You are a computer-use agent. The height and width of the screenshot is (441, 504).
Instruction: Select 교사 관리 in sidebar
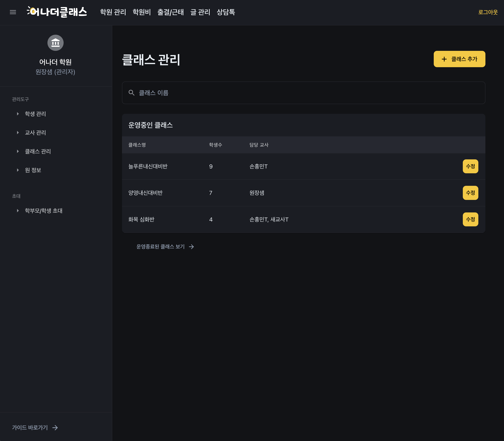pos(36,133)
